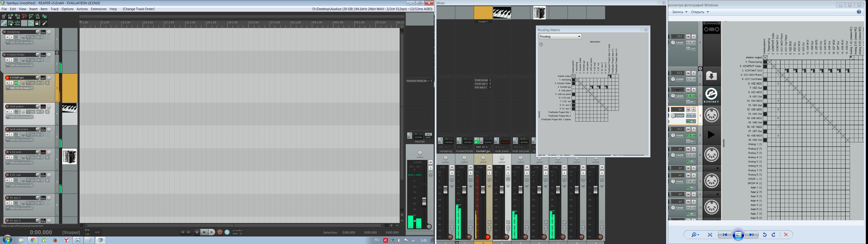Toggle snap magnet toolbar icon
Viewport: 868px width, 244px height.
click(x=31, y=23)
